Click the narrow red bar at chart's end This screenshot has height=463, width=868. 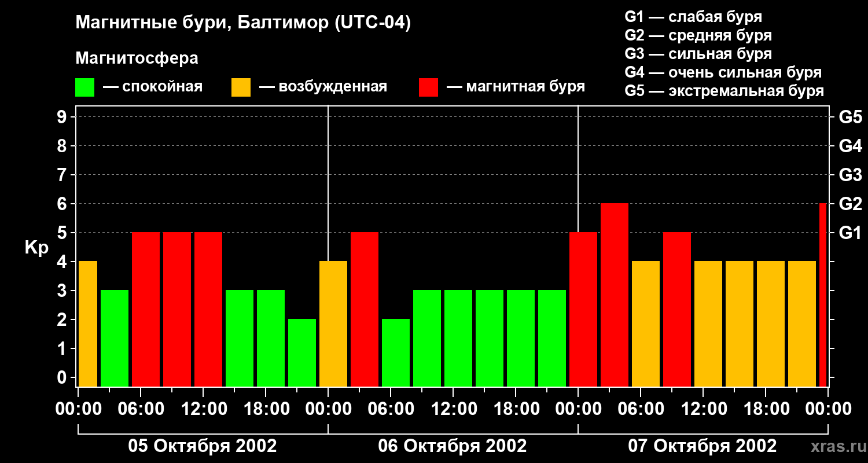[x=823, y=295]
